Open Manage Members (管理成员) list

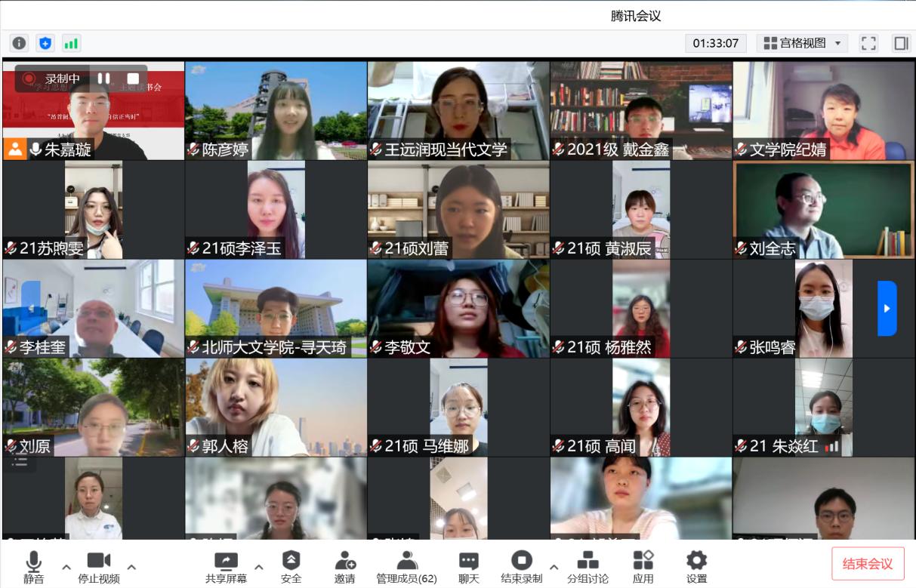pyautogui.click(x=406, y=566)
